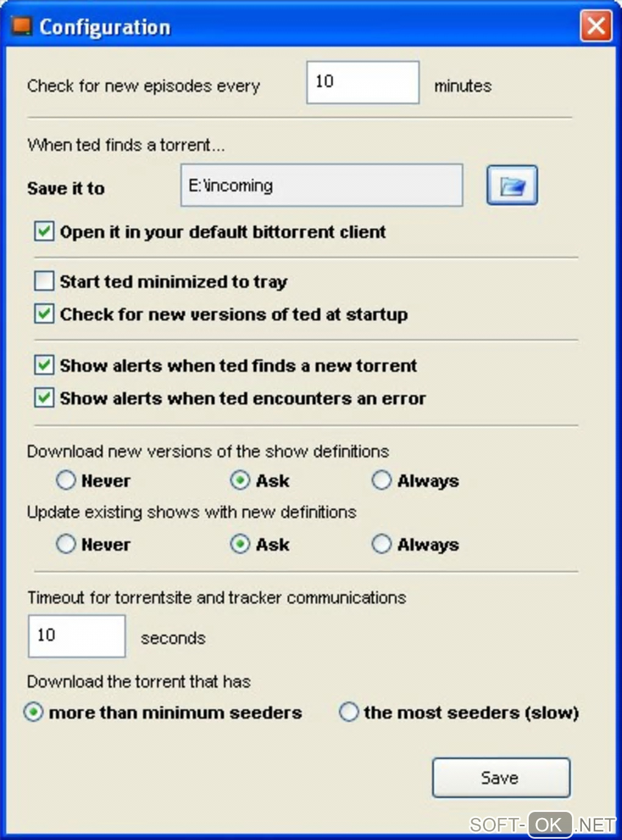Click the folder browse icon button
622x840 pixels.
tap(512, 185)
